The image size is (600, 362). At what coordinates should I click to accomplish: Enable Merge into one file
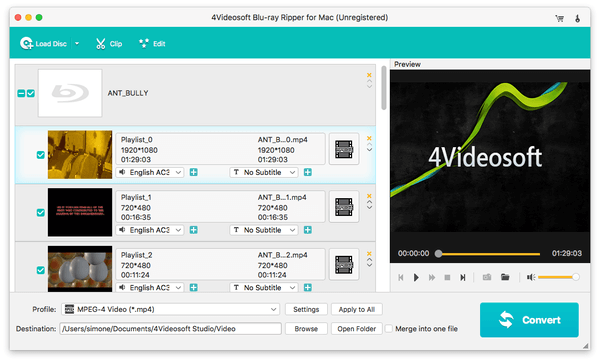coord(389,329)
